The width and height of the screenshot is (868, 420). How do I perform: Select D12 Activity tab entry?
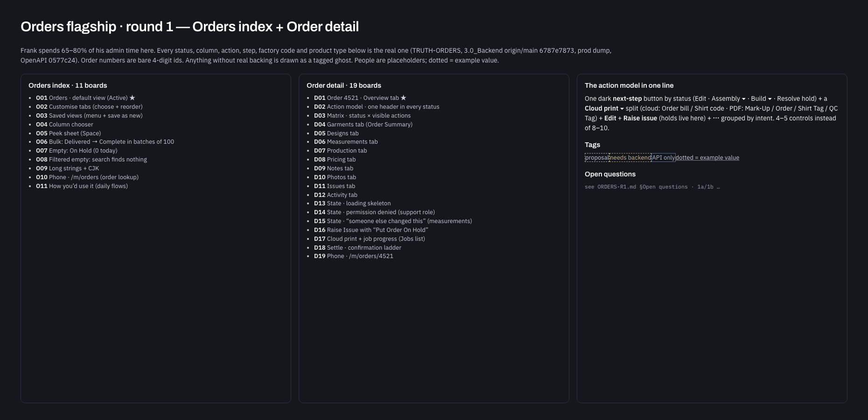tap(336, 195)
